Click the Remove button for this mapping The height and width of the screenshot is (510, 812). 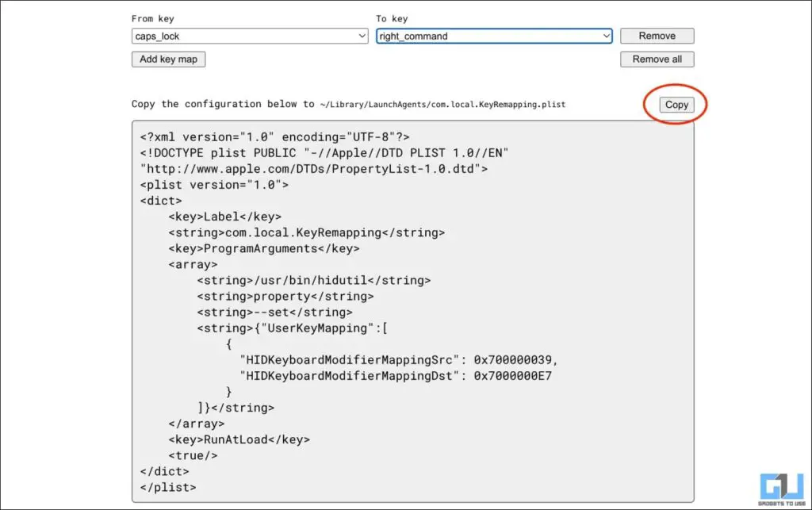tap(657, 36)
